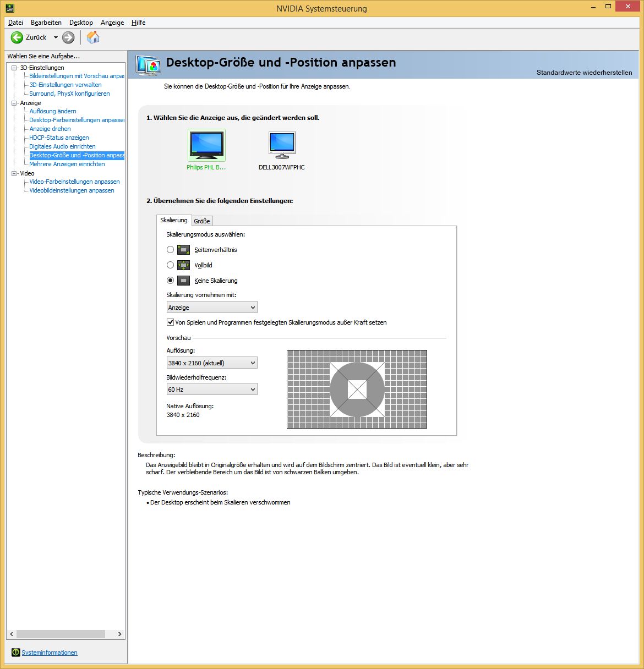Click the sidebar scroll right arrow
The image size is (644, 669).
pos(120,634)
